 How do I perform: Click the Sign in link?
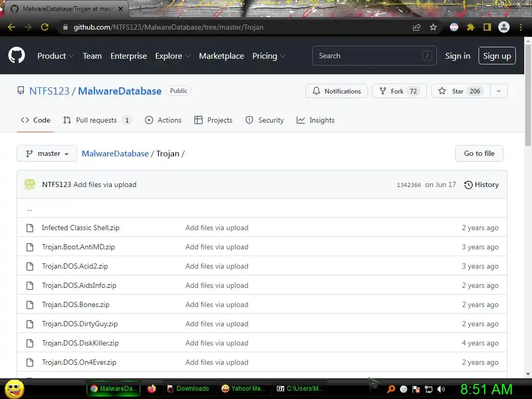[458, 56]
